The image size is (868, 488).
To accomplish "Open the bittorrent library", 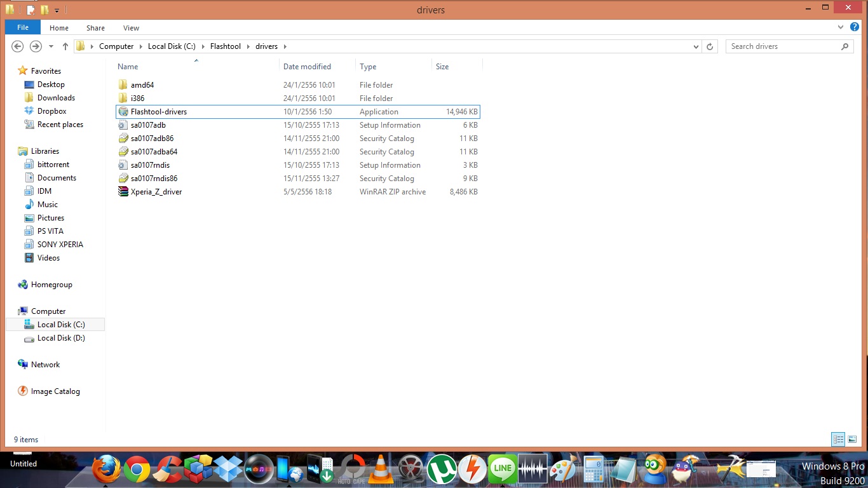I will tap(53, 165).
